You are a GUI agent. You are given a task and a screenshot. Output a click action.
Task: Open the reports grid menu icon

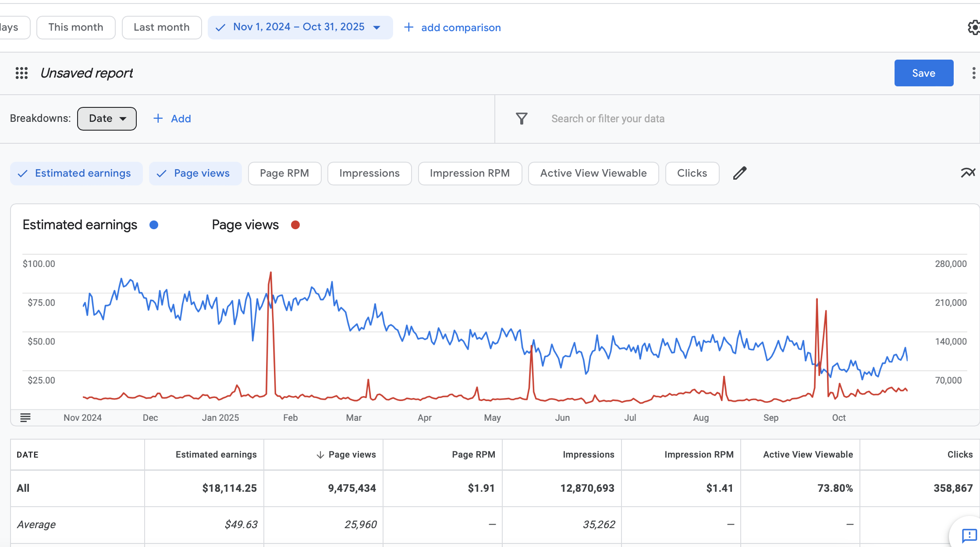(21, 73)
